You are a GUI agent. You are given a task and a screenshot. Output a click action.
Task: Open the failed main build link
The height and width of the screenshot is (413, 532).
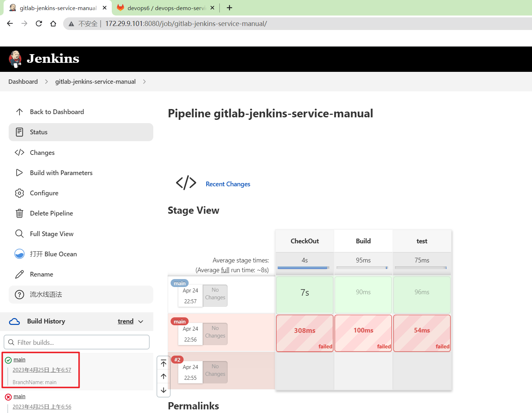point(19,396)
